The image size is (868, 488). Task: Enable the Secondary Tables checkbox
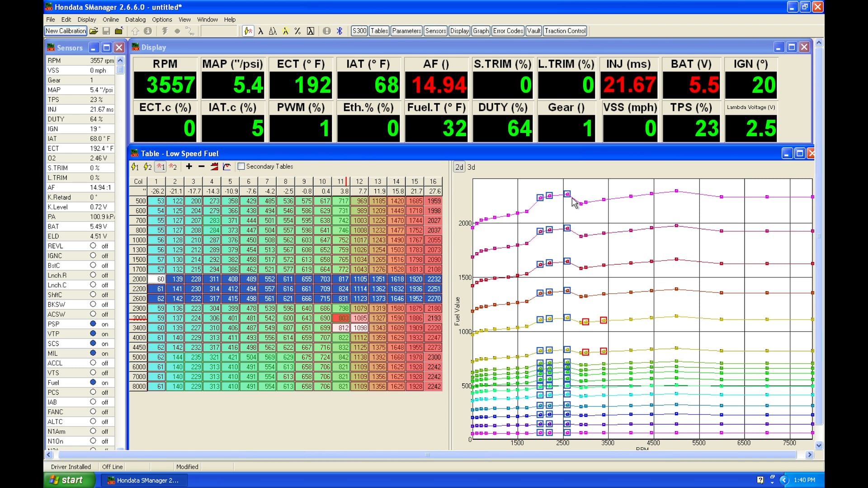[241, 166]
